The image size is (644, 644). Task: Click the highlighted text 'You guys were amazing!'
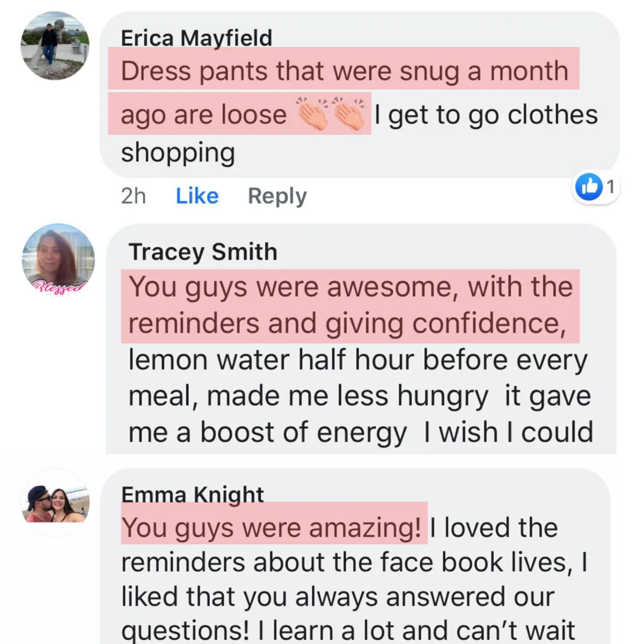272,528
